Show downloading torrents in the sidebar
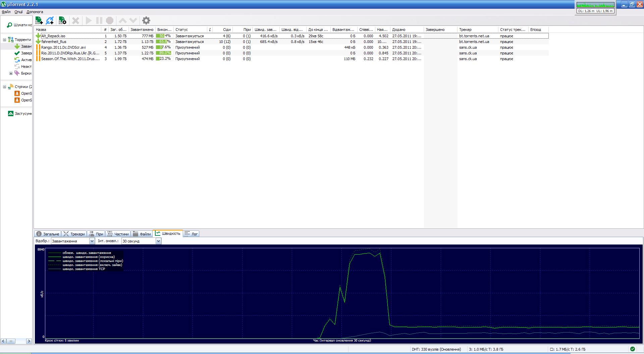This screenshot has width=644, height=354. 23,46
